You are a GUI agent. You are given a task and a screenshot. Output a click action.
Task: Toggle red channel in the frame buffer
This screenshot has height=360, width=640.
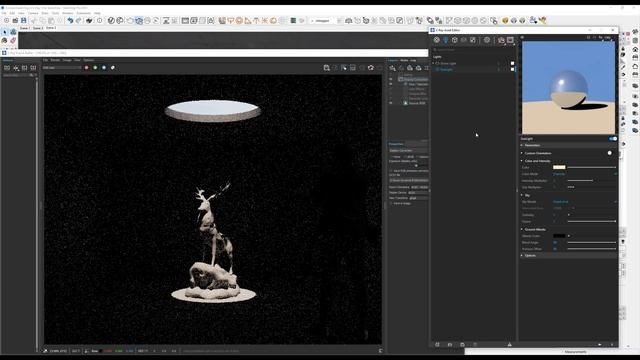tap(87, 68)
